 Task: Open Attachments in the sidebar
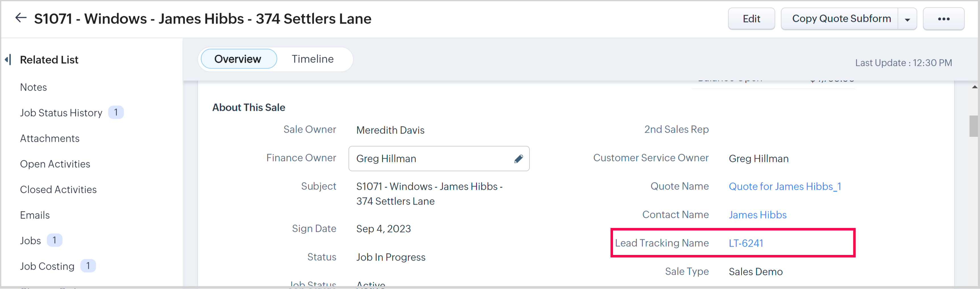50,138
